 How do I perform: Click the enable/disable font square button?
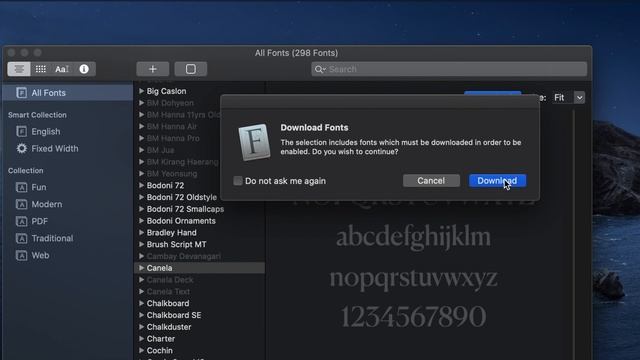[191, 69]
